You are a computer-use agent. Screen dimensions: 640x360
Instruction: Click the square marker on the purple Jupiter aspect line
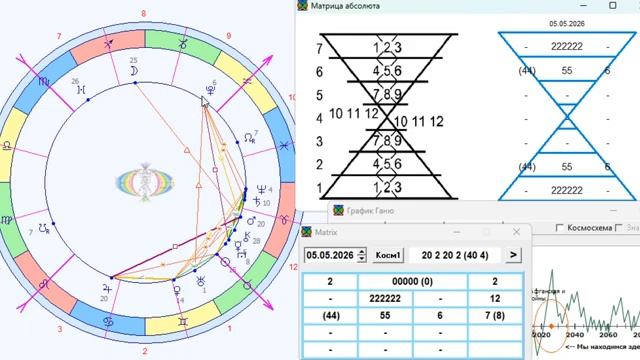175,247
